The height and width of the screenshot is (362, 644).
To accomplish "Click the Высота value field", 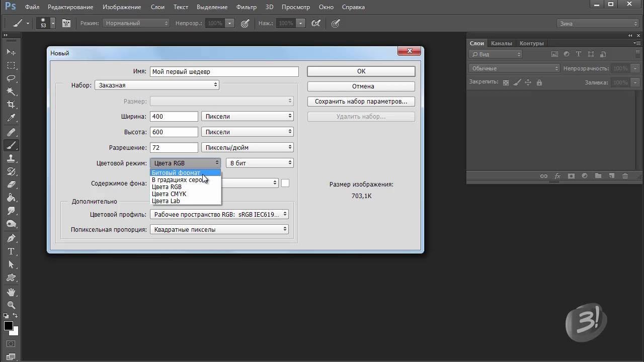I will click(174, 132).
